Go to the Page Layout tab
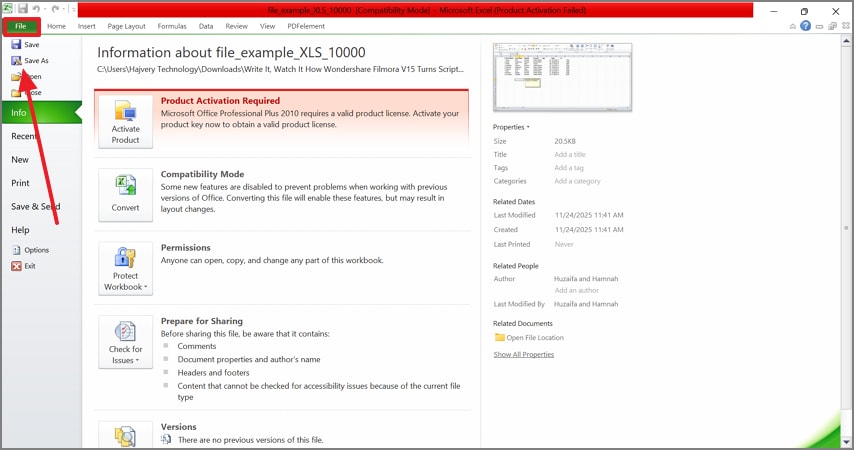Image resolution: width=854 pixels, height=450 pixels. (126, 26)
